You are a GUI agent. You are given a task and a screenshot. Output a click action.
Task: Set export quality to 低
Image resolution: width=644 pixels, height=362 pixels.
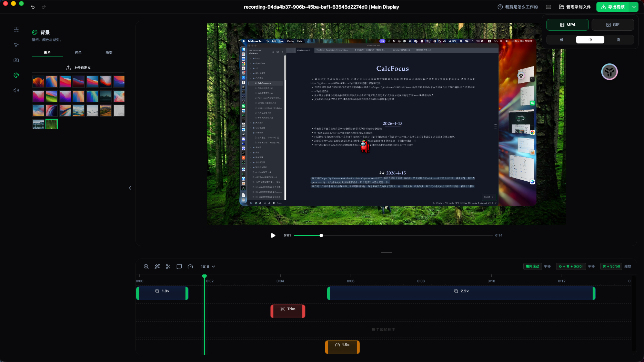[562, 40]
